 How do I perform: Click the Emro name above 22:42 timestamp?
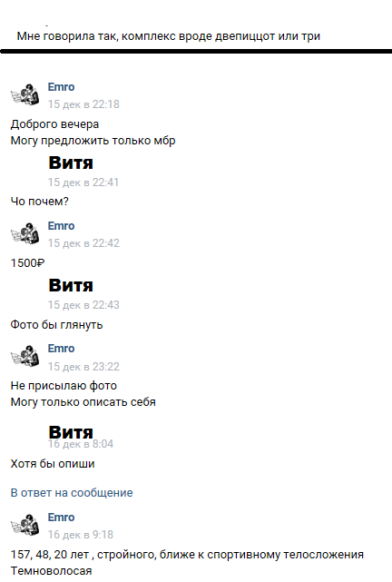pos(61,226)
